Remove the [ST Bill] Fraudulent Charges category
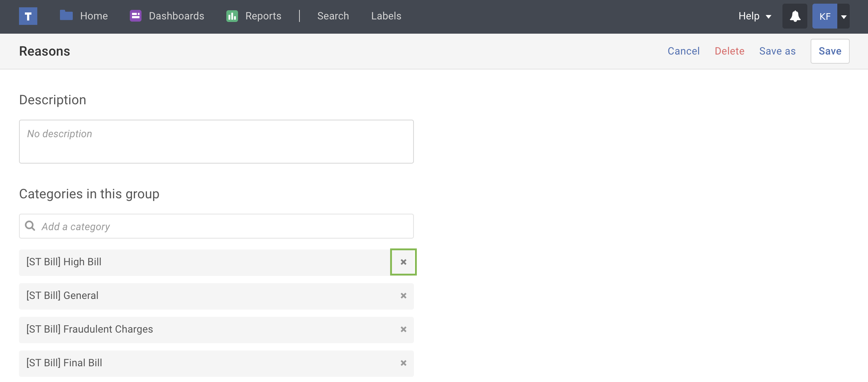Image resolution: width=868 pixels, height=382 pixels. pyautogui.click(x=403, y=329)
